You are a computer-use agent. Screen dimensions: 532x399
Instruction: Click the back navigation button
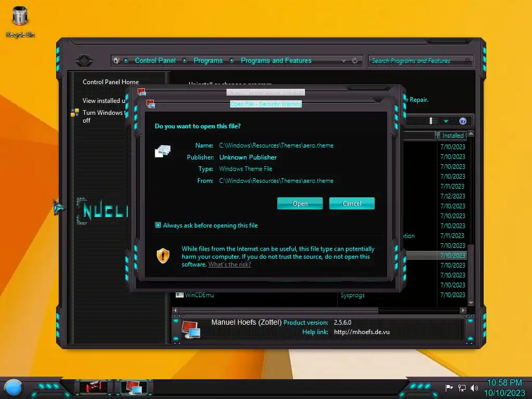(84, 61)
